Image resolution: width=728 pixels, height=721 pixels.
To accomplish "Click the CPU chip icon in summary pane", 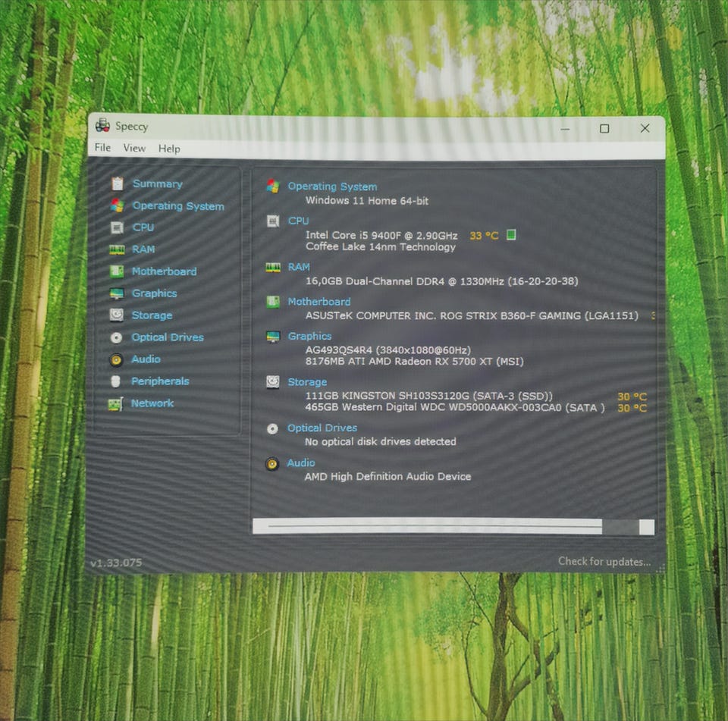I will (x=273, y=221).
